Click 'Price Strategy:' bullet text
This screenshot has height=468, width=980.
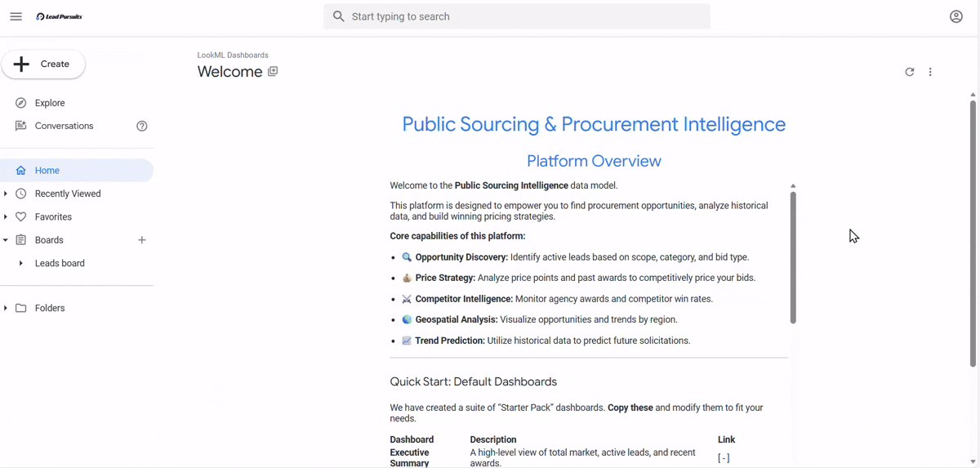(445, 278)
